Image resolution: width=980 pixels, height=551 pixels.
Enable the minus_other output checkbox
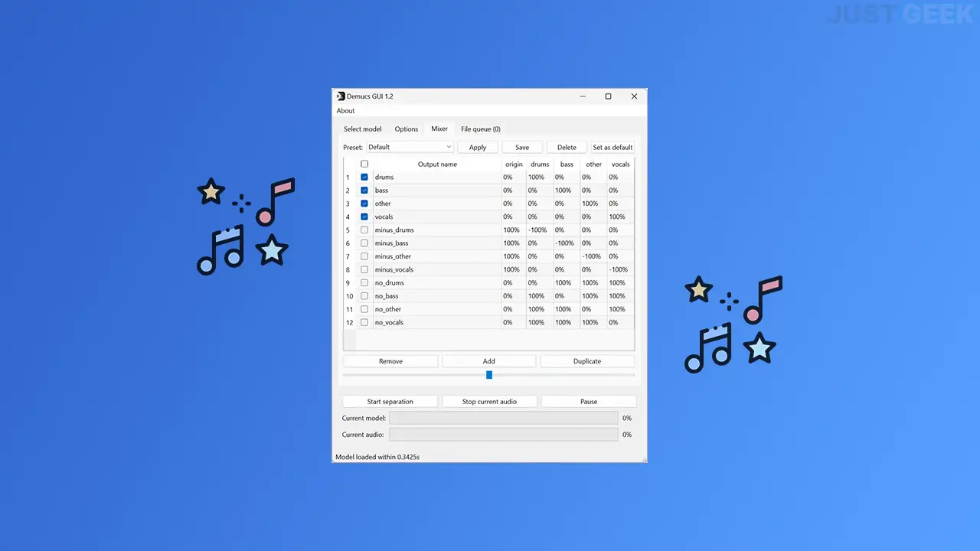364,256
